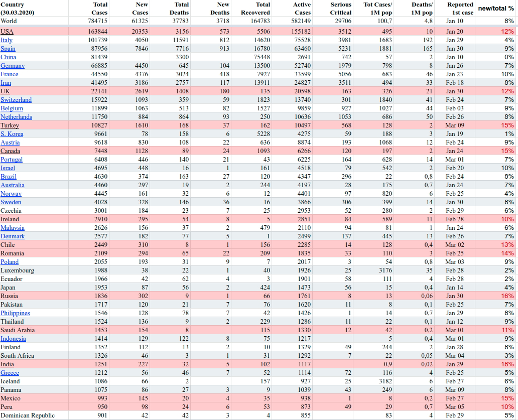The image size is (518, 420).
Task: Follow the India country link
Action: pyautogui.click(x=7, y=364)
